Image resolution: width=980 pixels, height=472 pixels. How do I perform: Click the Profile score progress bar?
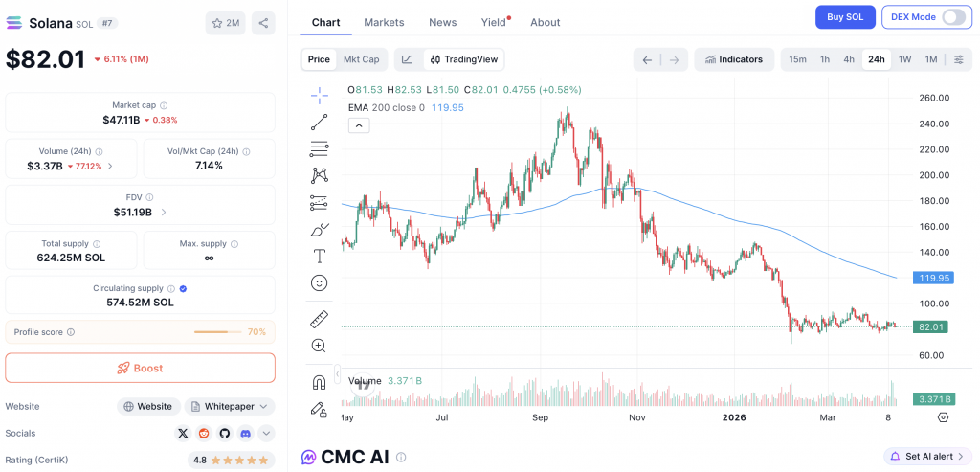click(218, 332)
